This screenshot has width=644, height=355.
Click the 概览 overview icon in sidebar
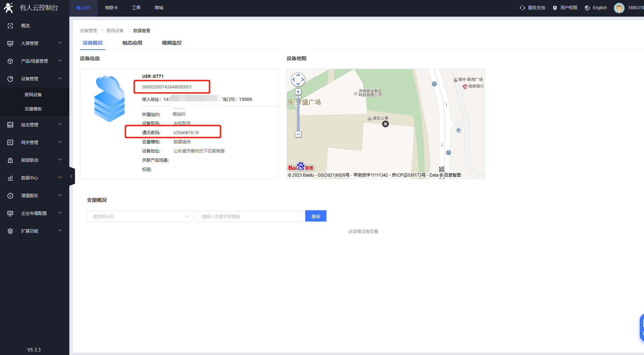pyautogui.click(x=10, y=26)
